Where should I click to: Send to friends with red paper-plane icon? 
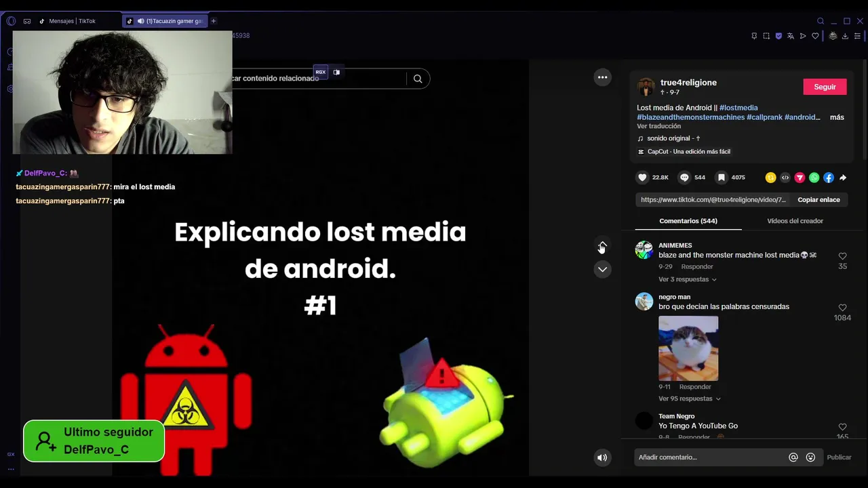pos(800,178)
